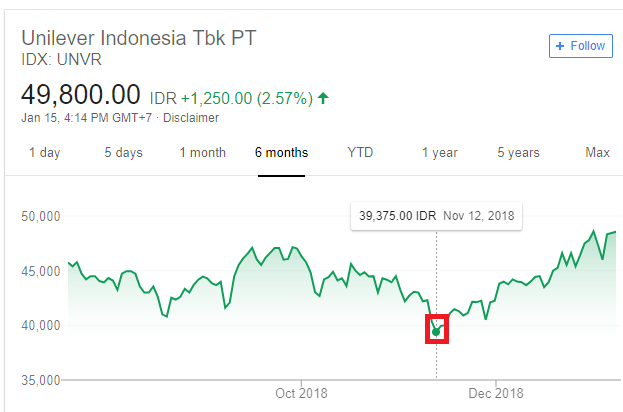Select the 1 month tab

click(202, 153)
